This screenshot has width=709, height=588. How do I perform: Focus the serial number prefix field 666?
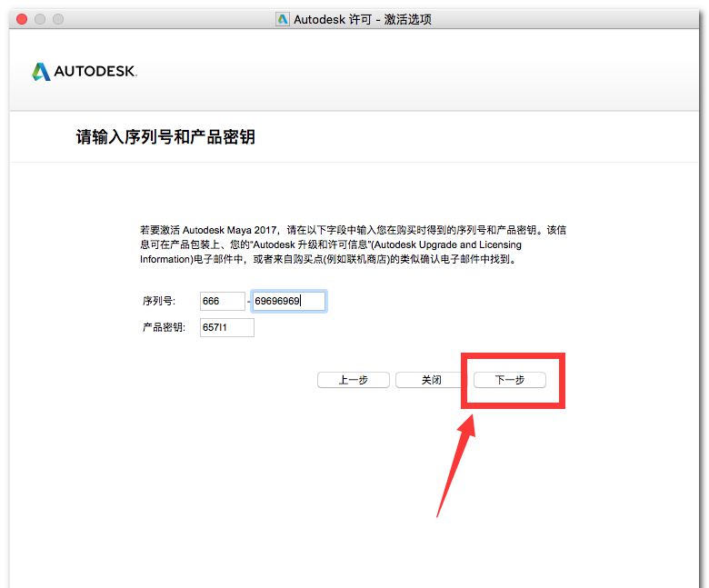click(223, 301)
